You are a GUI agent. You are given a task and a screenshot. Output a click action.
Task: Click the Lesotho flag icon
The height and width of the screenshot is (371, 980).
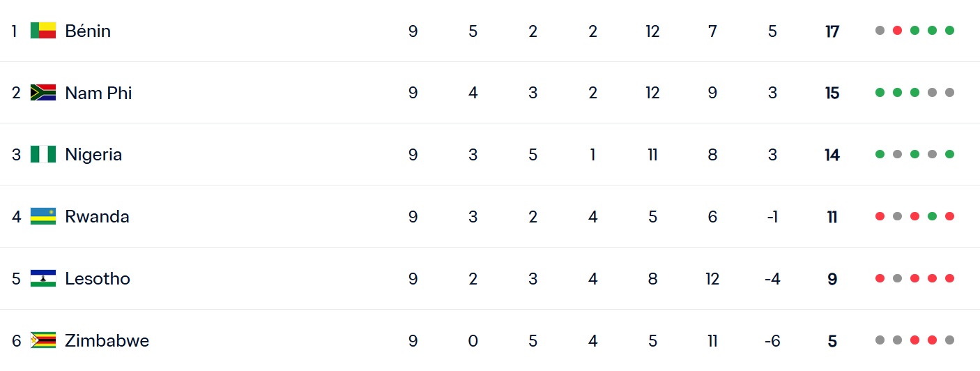43,278
